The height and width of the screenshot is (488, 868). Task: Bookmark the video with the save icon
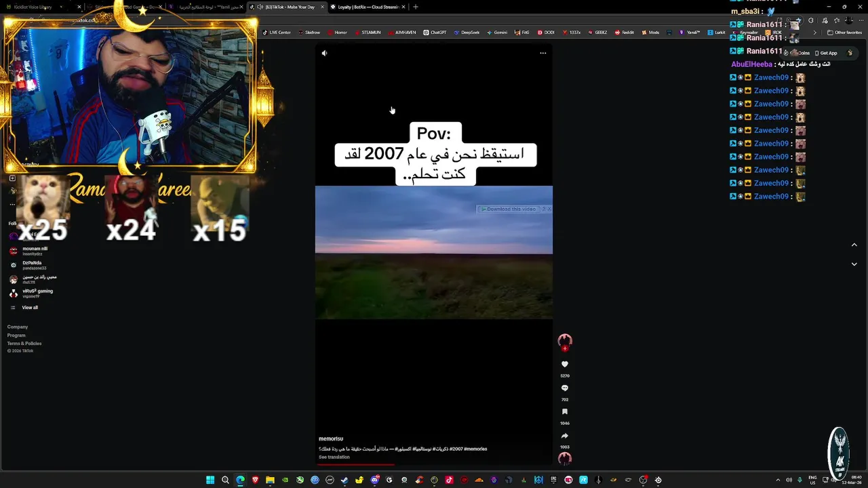(565, 411)
